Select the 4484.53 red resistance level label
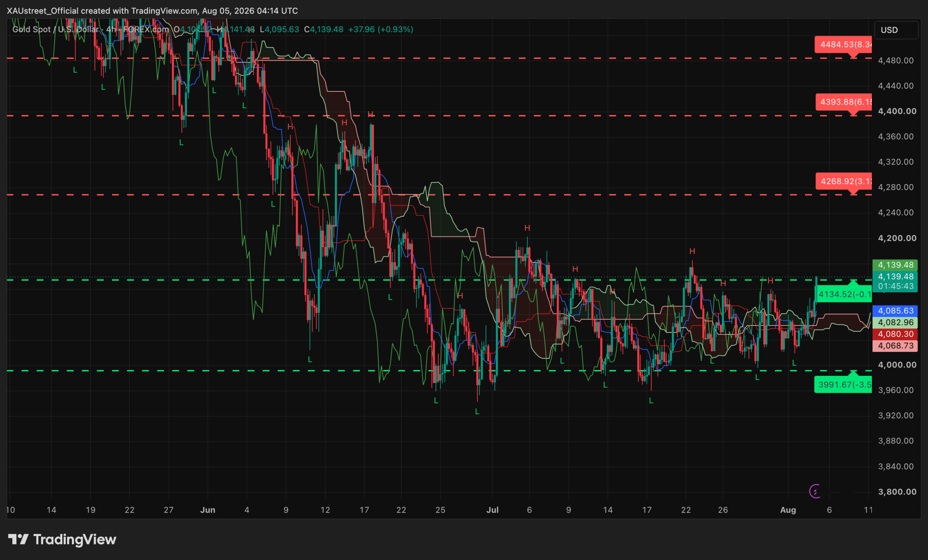Viewport: 928px width, 560px height. 843,45
